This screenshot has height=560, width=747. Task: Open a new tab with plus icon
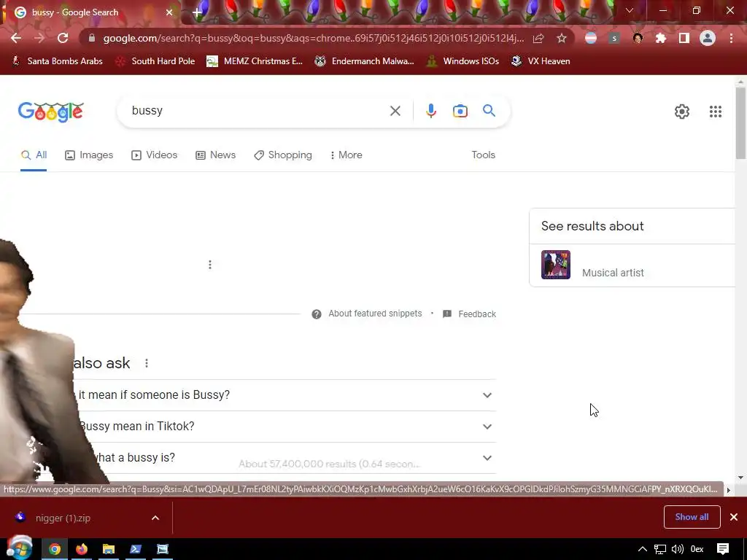[x=197, y=12]
